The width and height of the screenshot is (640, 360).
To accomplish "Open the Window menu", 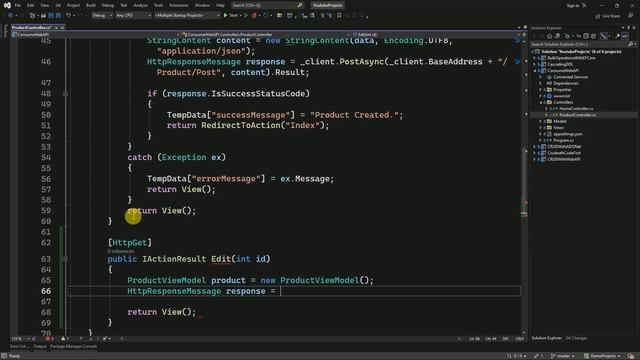I will pyautogui.click(x=202, y=5).
